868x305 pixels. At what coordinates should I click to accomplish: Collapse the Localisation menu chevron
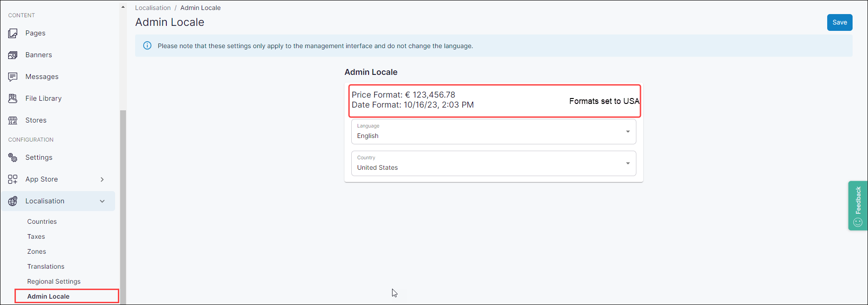coord(102,201)
